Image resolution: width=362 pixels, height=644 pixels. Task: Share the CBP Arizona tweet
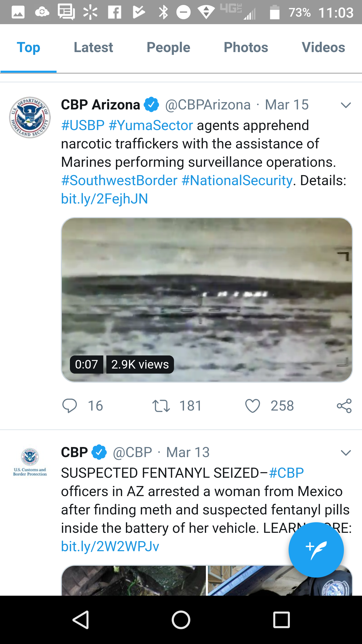pyautogui.click(x=344, y=406)
